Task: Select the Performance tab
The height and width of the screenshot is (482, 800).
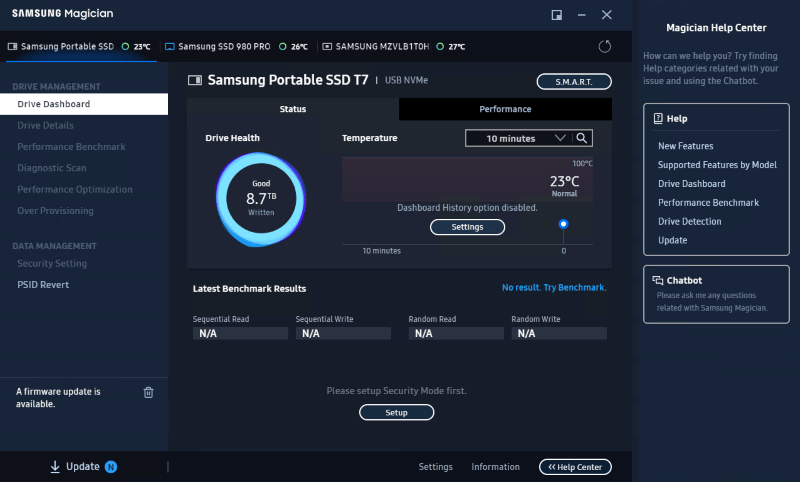Action: (x=505, y=109)
